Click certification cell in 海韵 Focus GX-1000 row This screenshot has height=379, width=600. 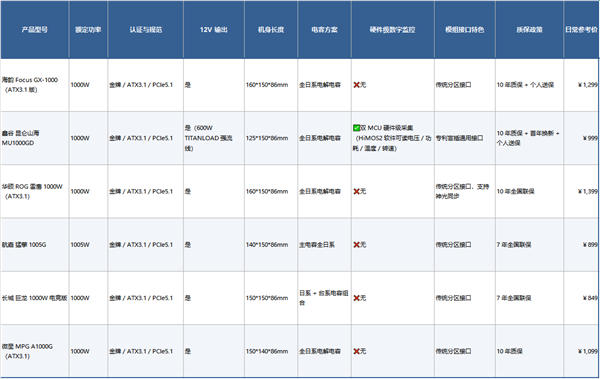click(146, 85)
